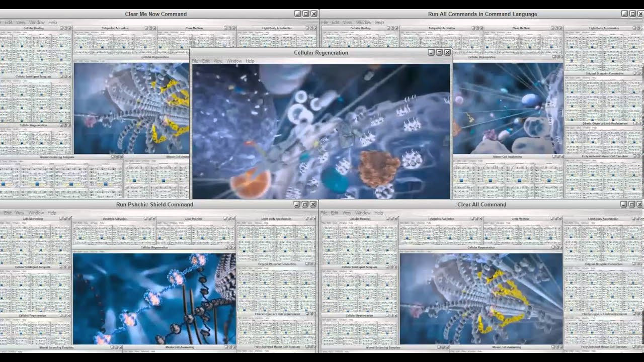Open Window menu in Run Pshchic Shield Command window
The image size is (644, 362).
(36, 213)
